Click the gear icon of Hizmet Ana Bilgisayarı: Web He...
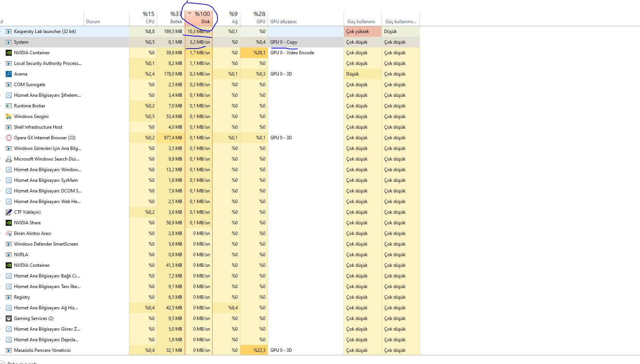640x364 pixels. click(x=9, y=202)
